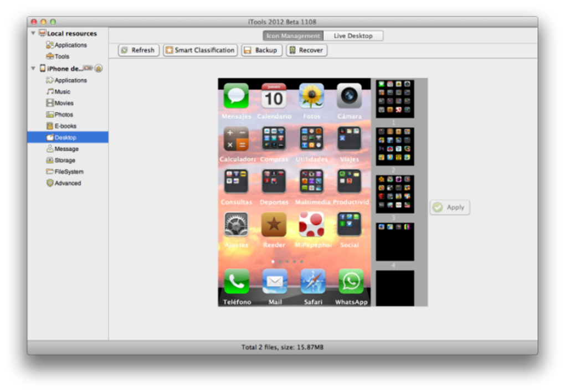Collapse the Local resources tree
This screenshot has height=392, width=565.
click(x=33, y=33)
